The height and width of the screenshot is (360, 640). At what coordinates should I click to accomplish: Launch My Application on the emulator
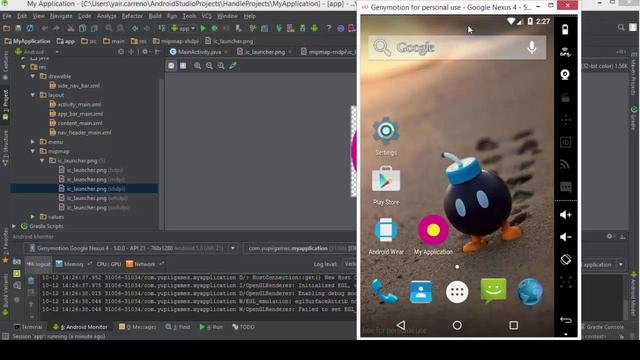[433, 235]
